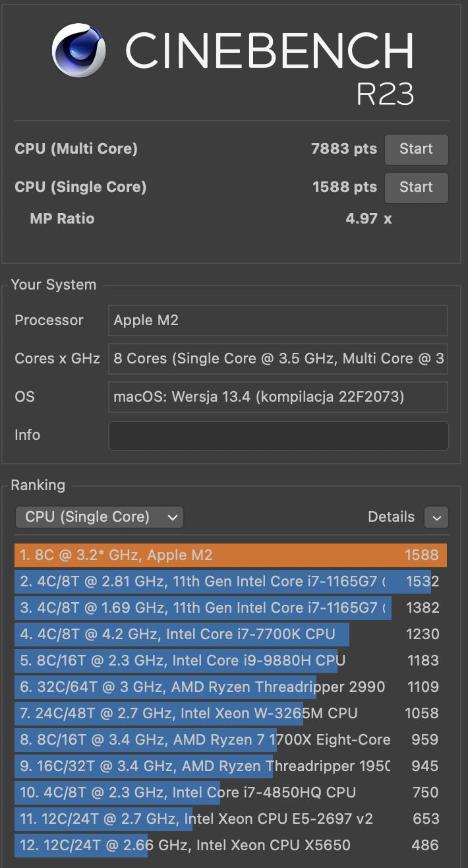Select ranking row 12 Xeon X5650
Image resolution: width=468 pixels, height=868 pixels.
coord(231,846)
